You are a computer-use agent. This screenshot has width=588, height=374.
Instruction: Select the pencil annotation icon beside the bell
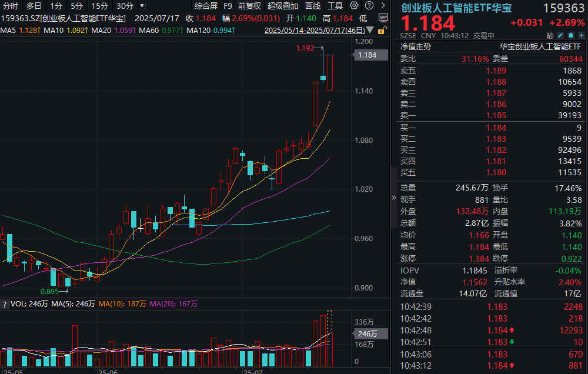pos(560,35)
